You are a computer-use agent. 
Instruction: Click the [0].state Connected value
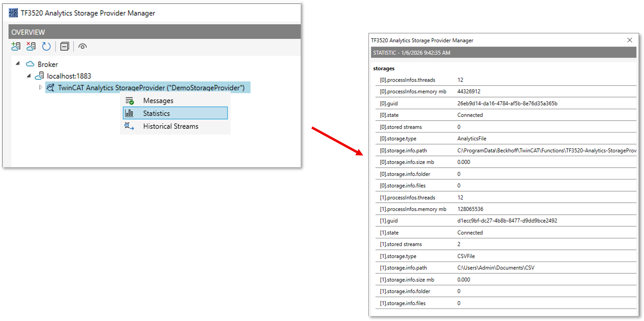coord(470,115)
